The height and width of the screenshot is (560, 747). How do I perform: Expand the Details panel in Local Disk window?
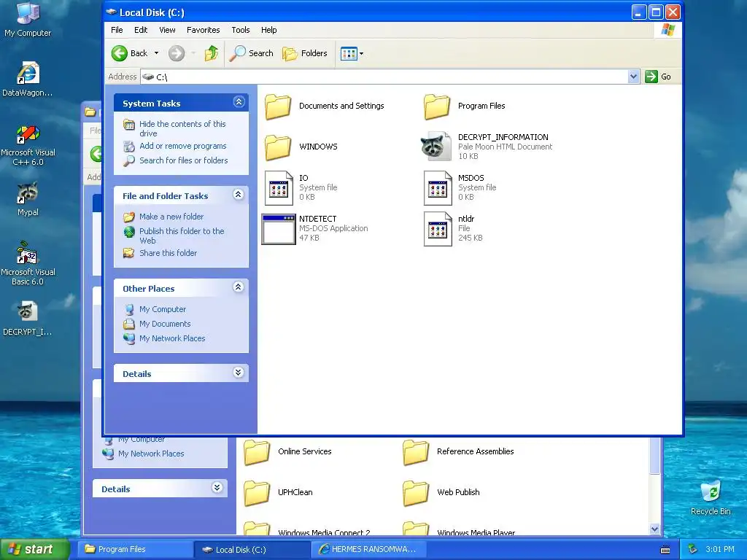[x=239, y=373]
